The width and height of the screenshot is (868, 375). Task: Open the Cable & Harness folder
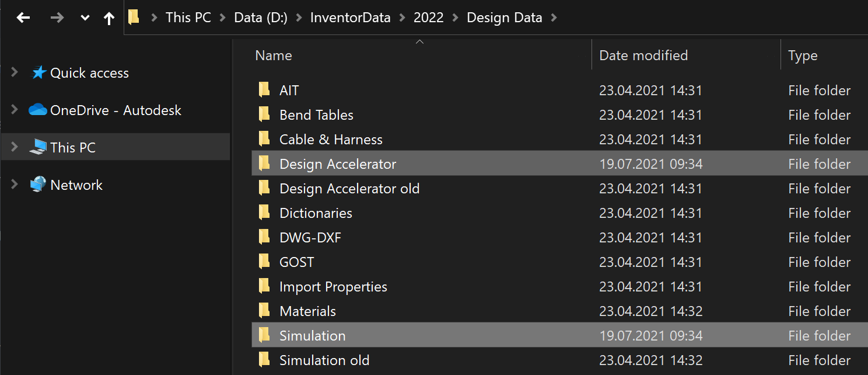pos(330,139)
